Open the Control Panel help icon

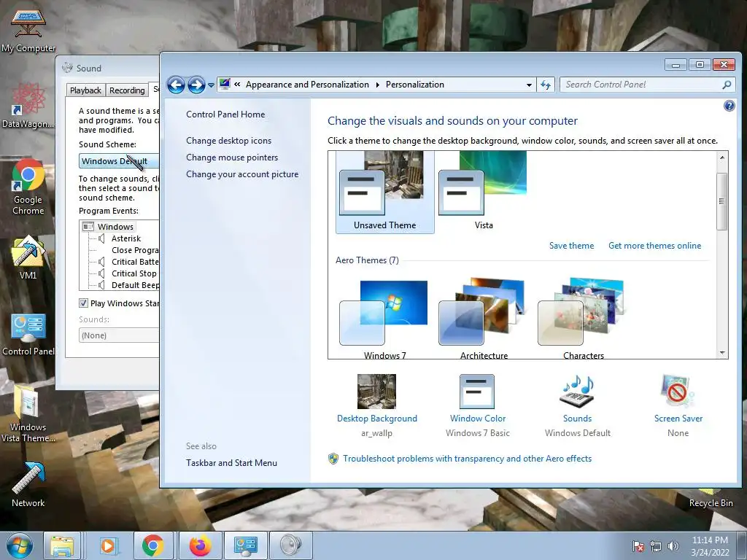click(x=729, y=106)
